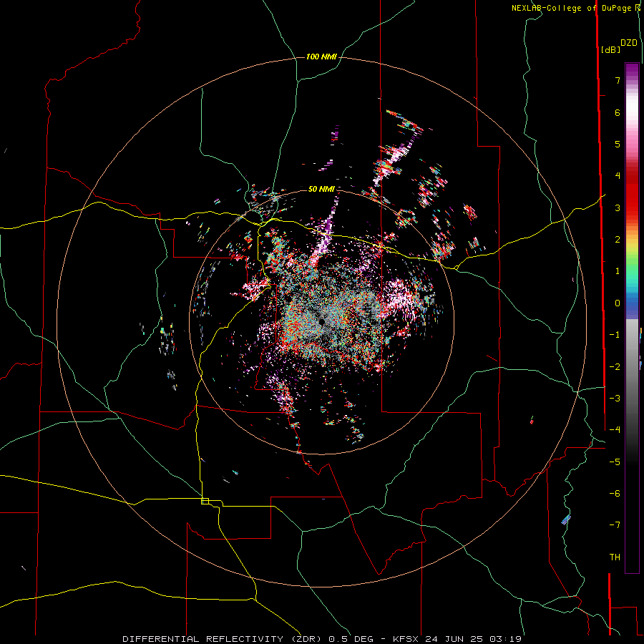Click the 6 value on the color scale
644x644 pixels.
(x=618, y=112)
